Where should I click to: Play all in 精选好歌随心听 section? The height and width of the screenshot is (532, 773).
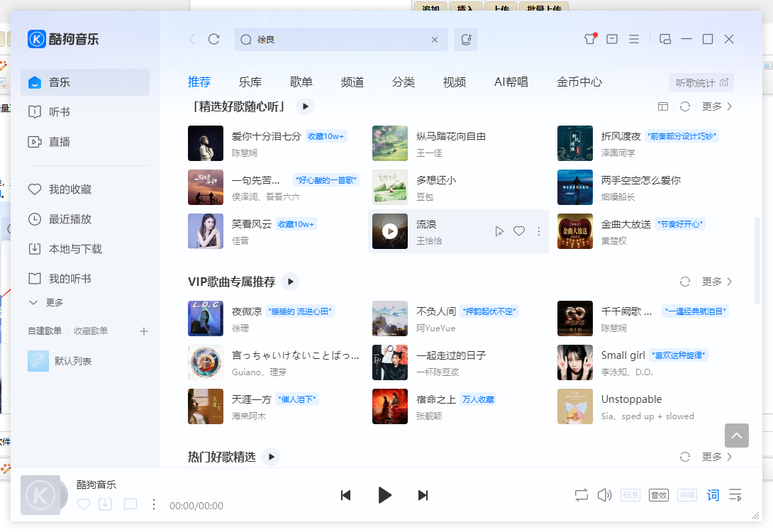(305, 106)
